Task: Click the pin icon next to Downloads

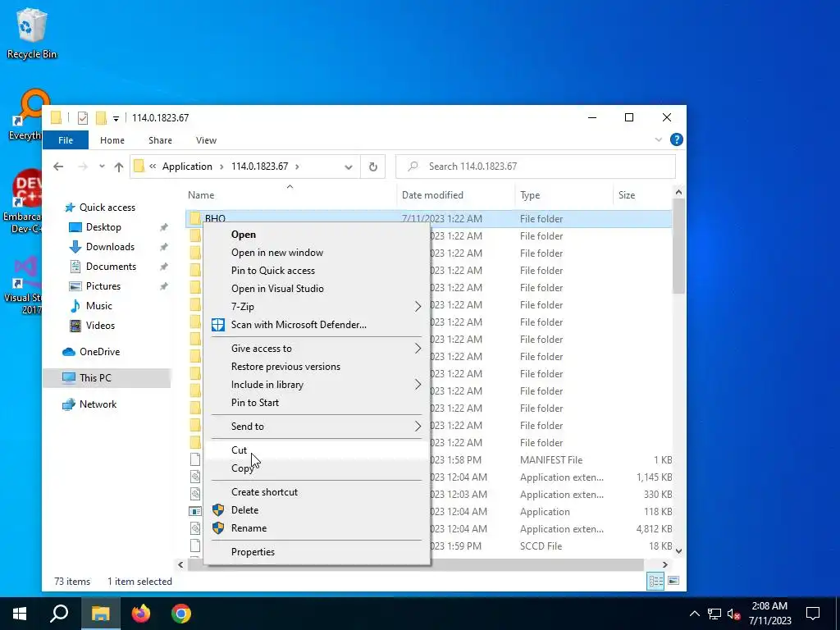Action: click(164, 247)
